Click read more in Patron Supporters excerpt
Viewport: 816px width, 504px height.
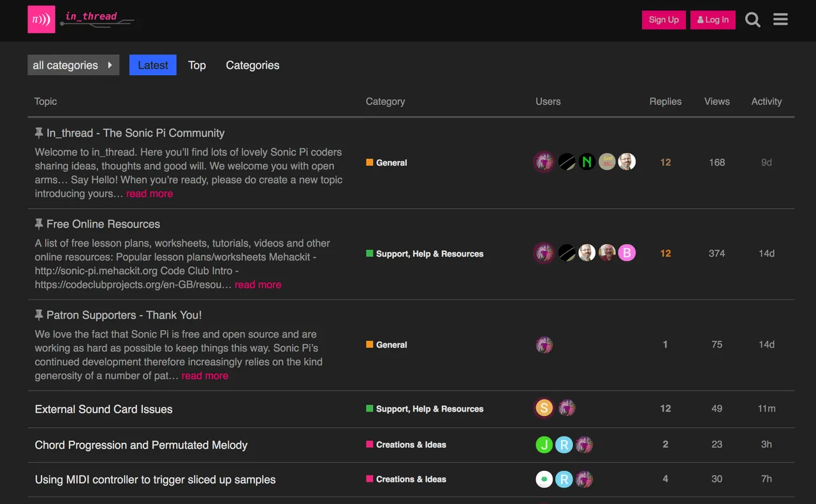(205, 376)
